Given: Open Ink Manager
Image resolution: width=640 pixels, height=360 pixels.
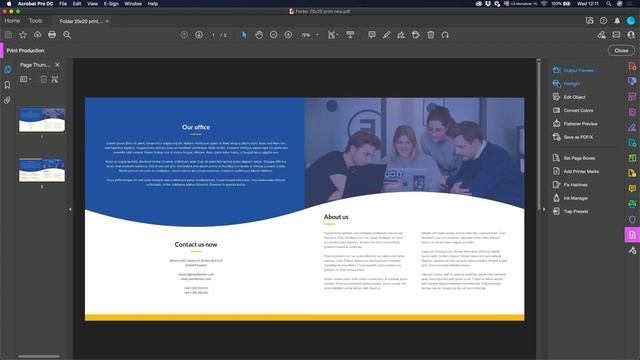Looking at the screenshot, I should click(570, 198).
